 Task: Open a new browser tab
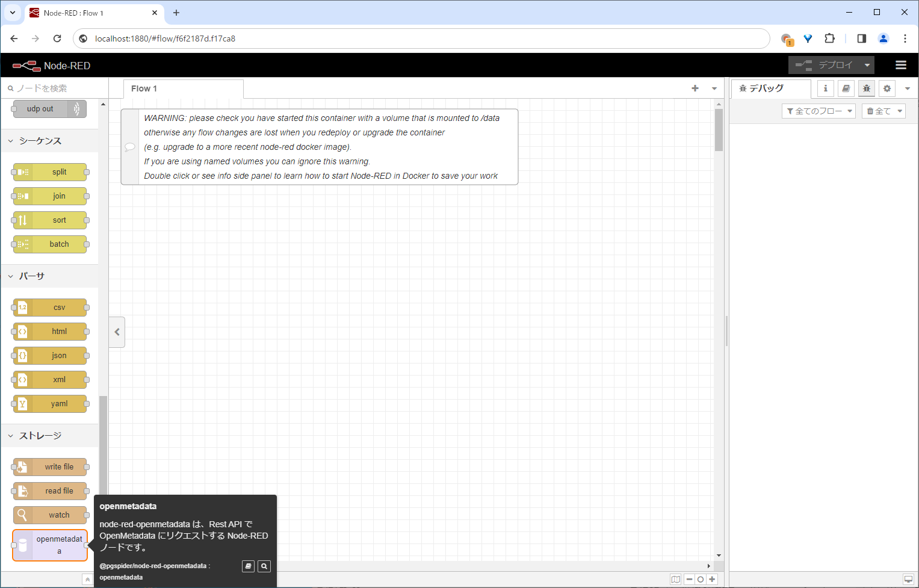pyautogui.click(x=176, y=13)
